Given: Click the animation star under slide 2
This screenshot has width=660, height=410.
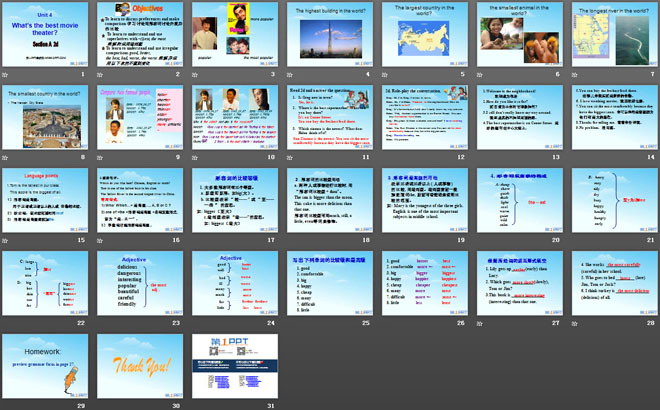Looking at the screenshot, I should [100, 75].
